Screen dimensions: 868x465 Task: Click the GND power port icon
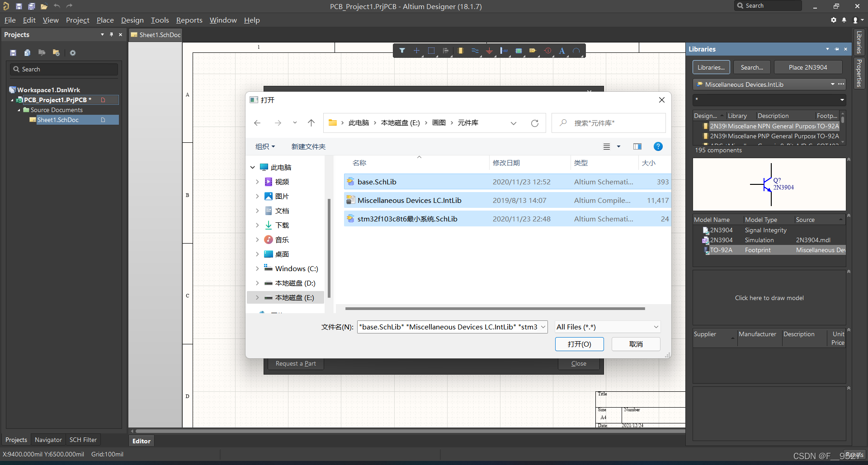click(489, 51)
